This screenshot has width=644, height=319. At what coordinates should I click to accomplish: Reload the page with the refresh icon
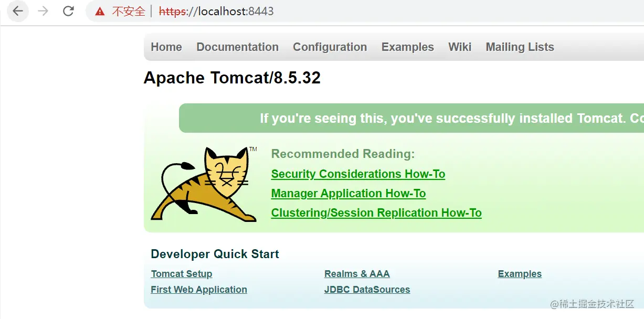[x=68, y=11]
